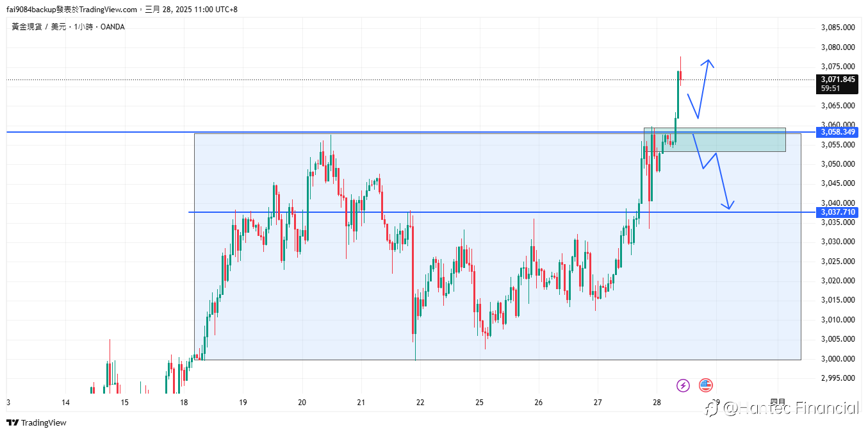Click the date label 20 on time axis
Viewport: 868px width, 434px height.
pos(302,403)
